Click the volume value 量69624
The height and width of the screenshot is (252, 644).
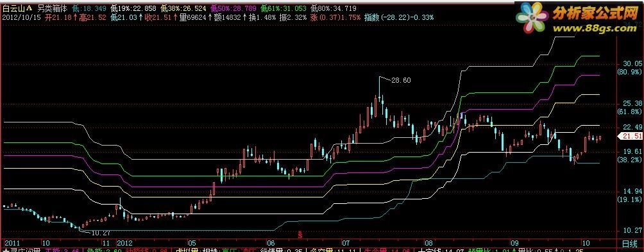[x=192, y=17]
